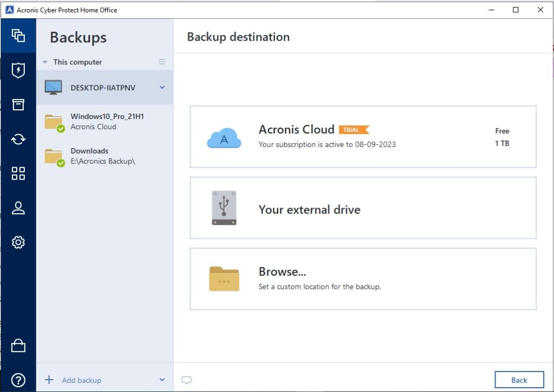554x392 pixels.
Task: Expand the DESKTOP-IIATPNV chevron
Action: coord(162,87)
